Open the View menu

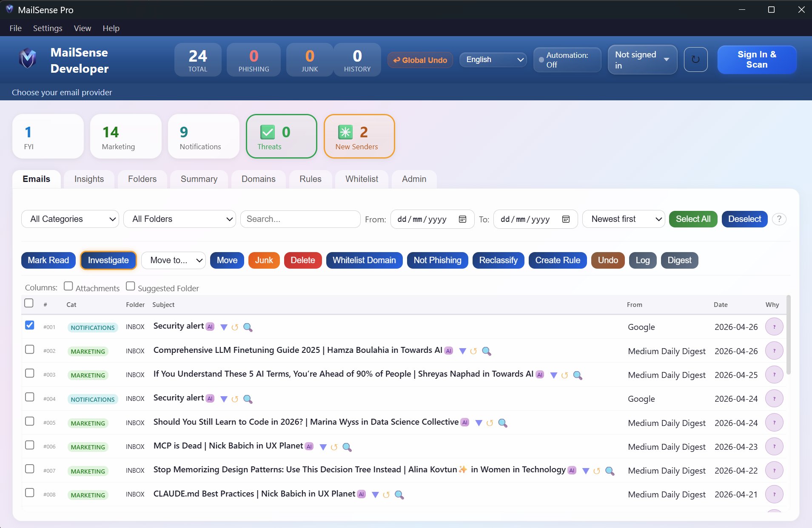(82, 28)
